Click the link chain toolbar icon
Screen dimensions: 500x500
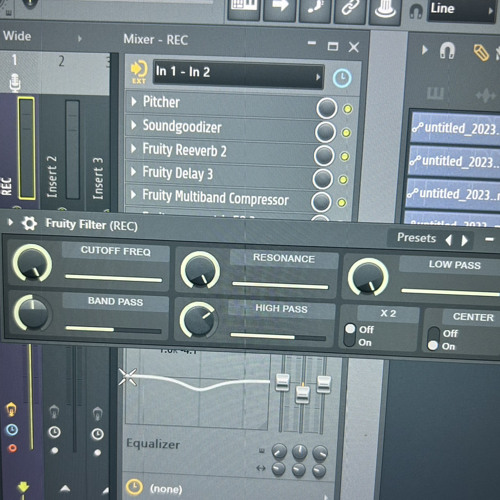pyautogui.click(x=350, y=8)
